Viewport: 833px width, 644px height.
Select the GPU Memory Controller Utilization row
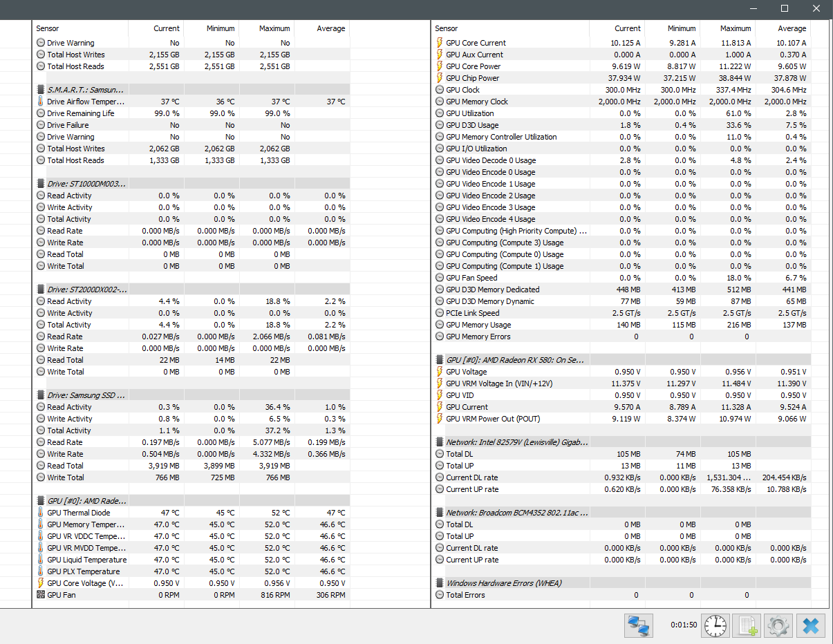coord(621,137)
